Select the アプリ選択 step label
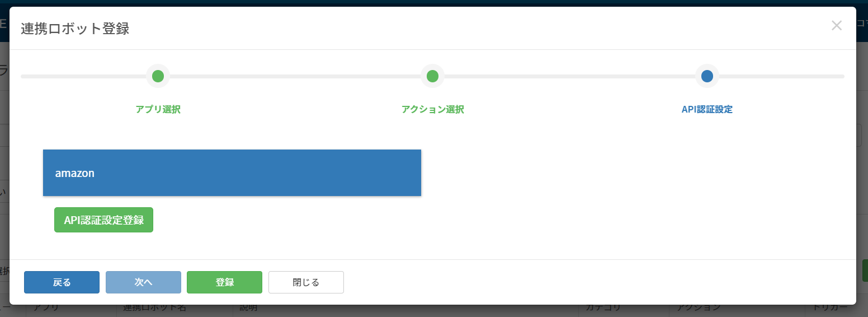 (158, 110)
